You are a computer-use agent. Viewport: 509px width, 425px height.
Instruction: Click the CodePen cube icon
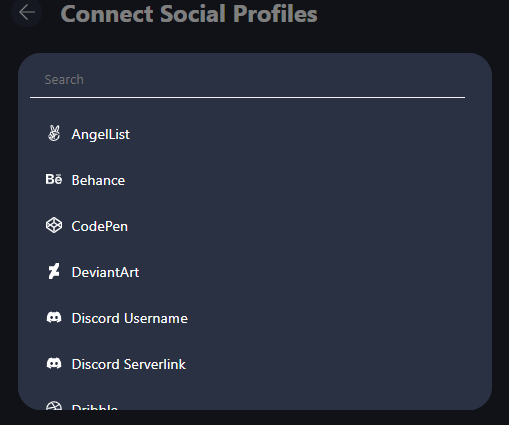click(54, 225)
